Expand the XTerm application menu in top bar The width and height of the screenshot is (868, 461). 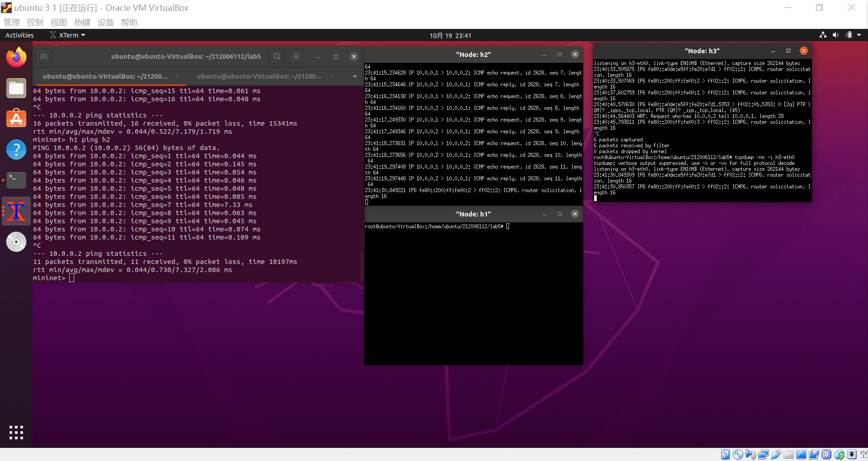tap(67, 35)
